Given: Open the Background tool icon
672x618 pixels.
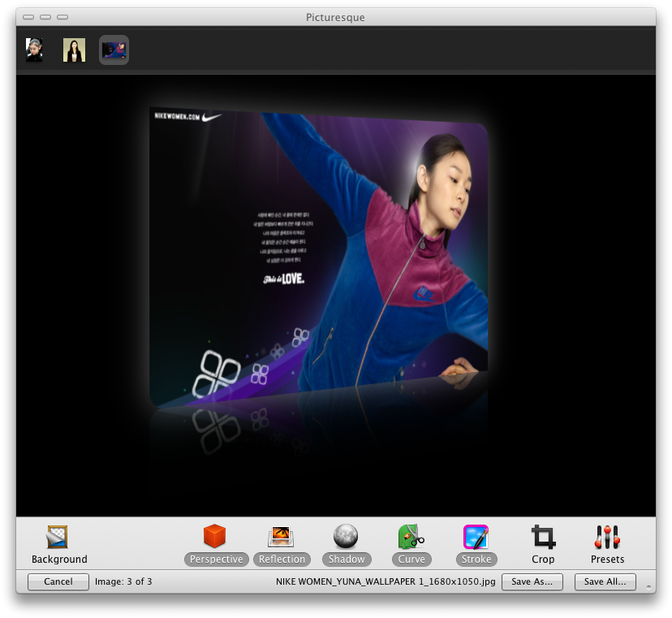Looking at the screenshot, I should point(57,537).
